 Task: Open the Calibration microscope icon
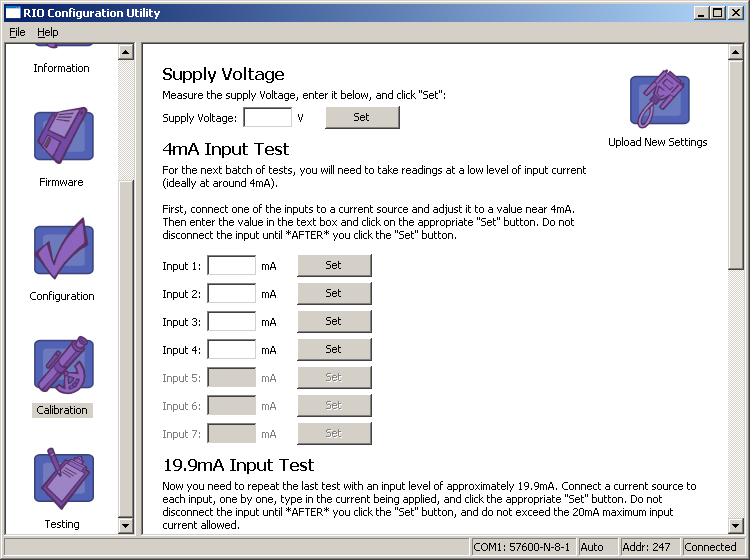tap(63, 365)
